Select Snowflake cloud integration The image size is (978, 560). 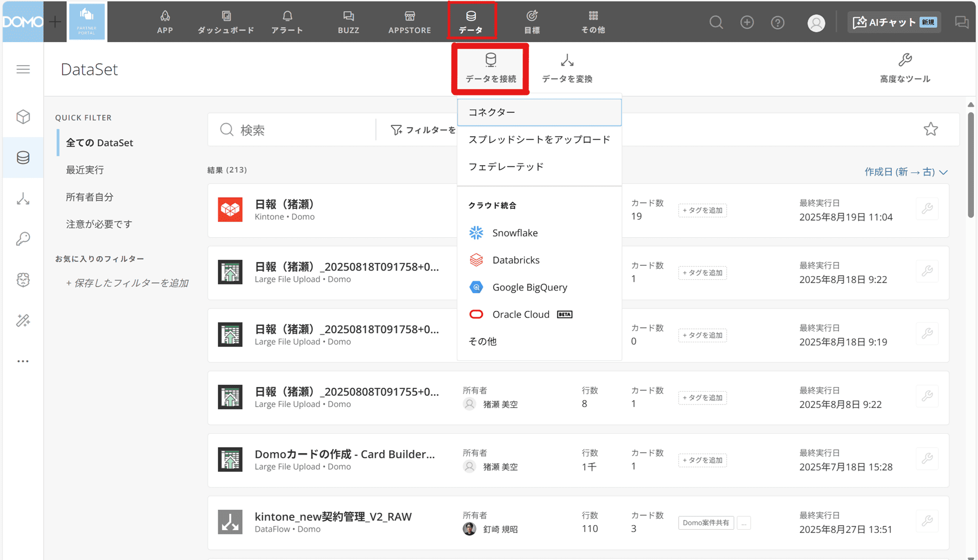pyautogui.click(x=515, y=233)
